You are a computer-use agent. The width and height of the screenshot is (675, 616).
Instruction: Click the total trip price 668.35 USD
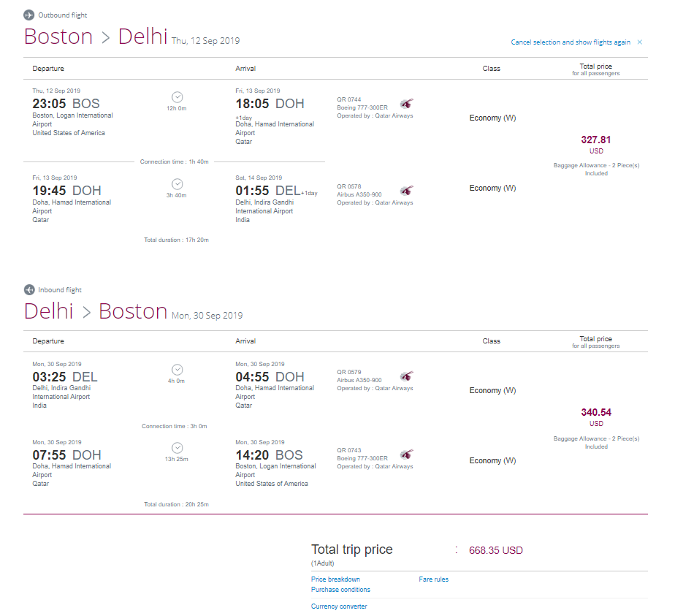[495, 550]
